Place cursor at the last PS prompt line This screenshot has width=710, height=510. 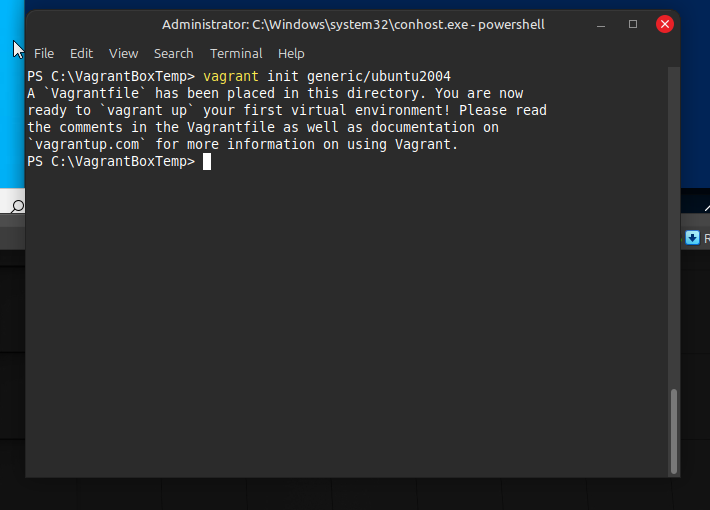click(207, 162)
